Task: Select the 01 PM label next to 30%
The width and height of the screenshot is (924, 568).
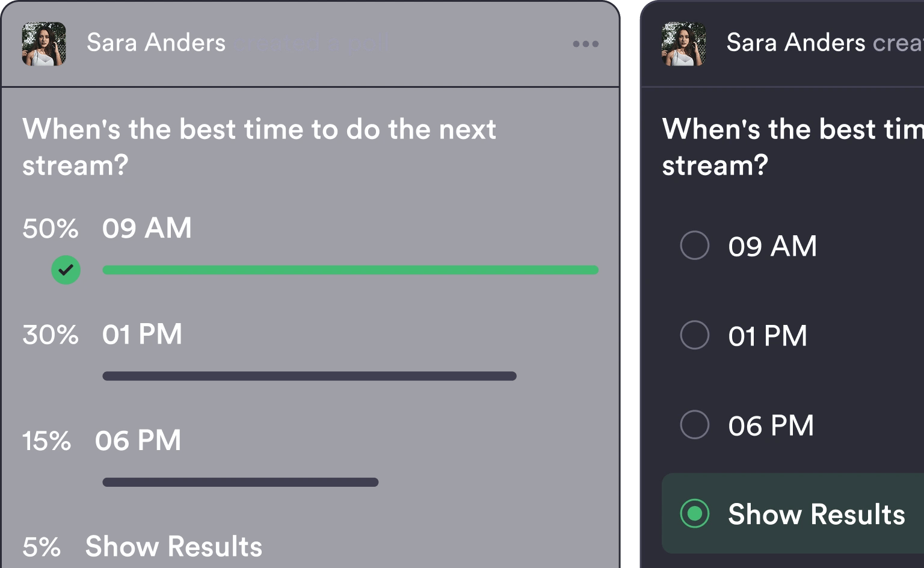Action: tap(142, 335)
